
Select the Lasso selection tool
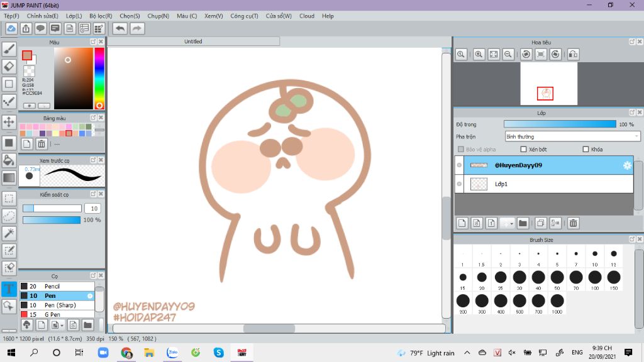[x=9, y=216]
